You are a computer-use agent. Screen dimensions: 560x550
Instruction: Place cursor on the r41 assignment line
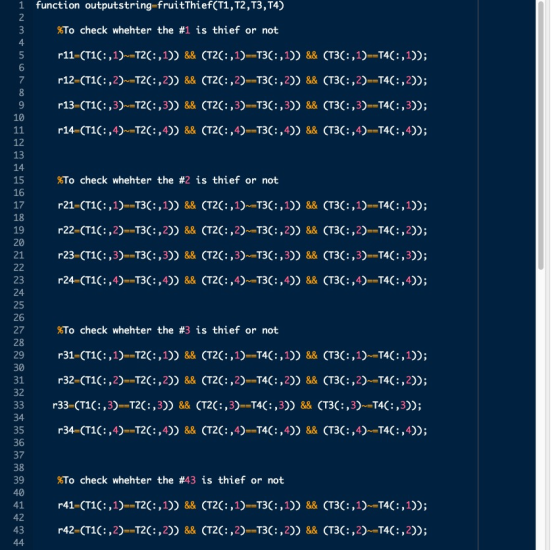[x=242, y=505]
